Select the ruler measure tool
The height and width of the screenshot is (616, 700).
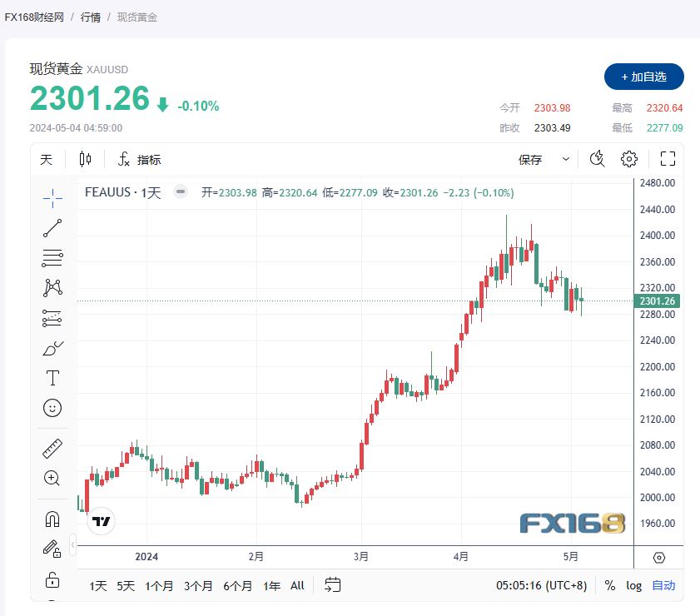coord(52,449)
